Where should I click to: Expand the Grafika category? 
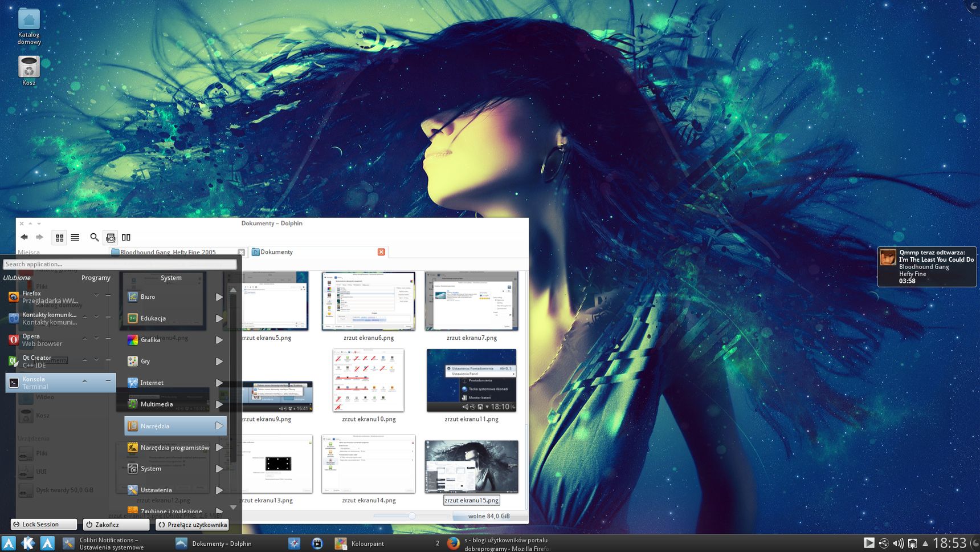(175, 340)
